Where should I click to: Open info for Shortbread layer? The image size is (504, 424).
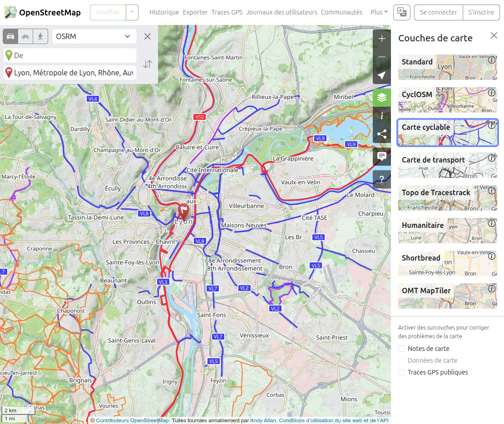click(x=491, y=256)
